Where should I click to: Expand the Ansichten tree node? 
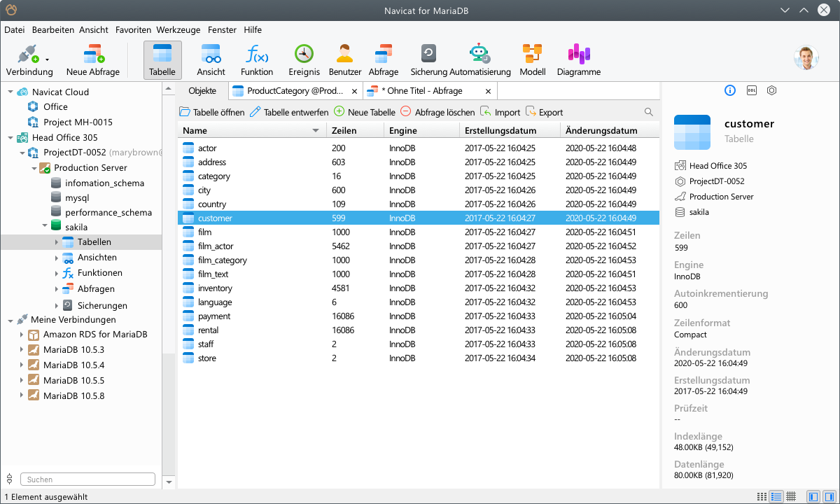pos(57,258)
